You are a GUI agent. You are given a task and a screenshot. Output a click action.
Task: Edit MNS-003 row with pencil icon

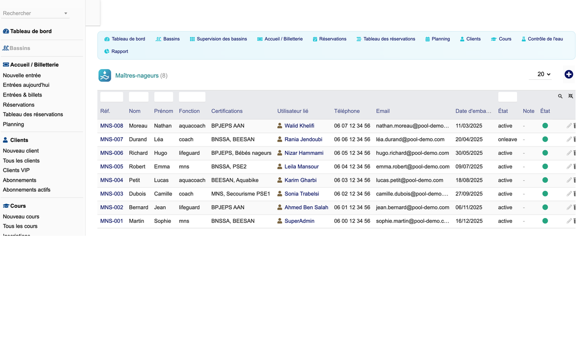(x=569, y=194)
